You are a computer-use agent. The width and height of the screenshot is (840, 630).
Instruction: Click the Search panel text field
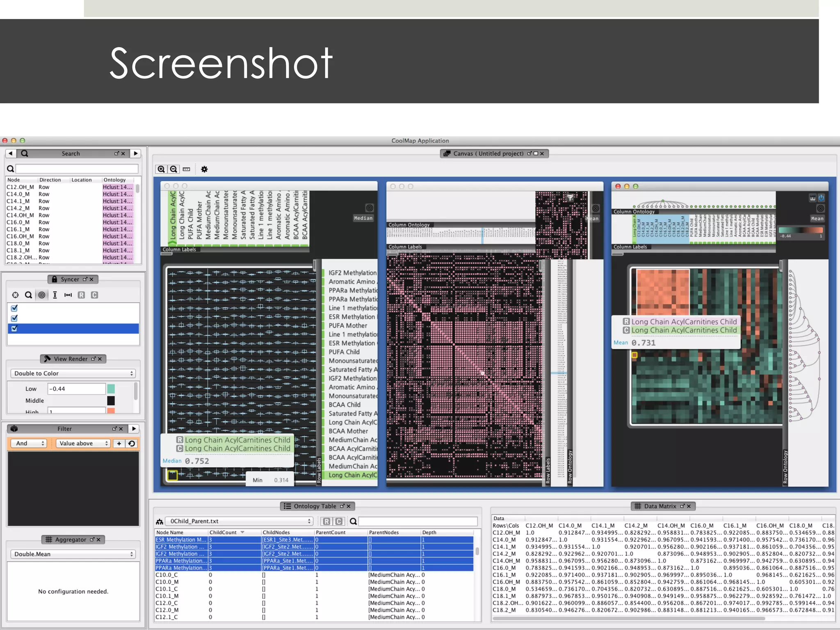point(77,169)
